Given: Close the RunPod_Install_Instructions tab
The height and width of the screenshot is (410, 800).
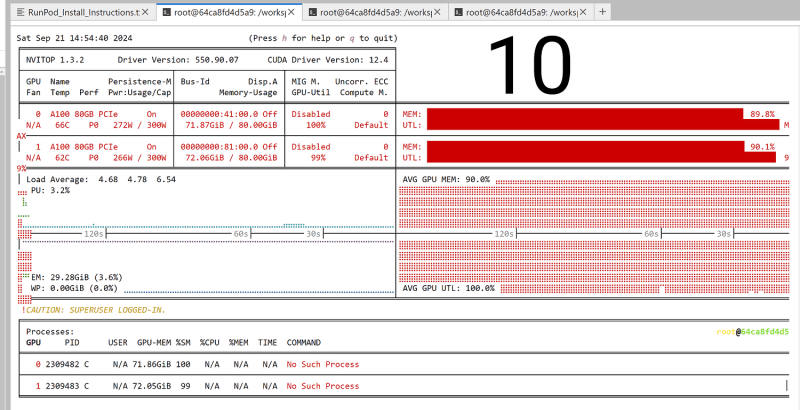Looking at the screenshot, I should tap(145, 12).
